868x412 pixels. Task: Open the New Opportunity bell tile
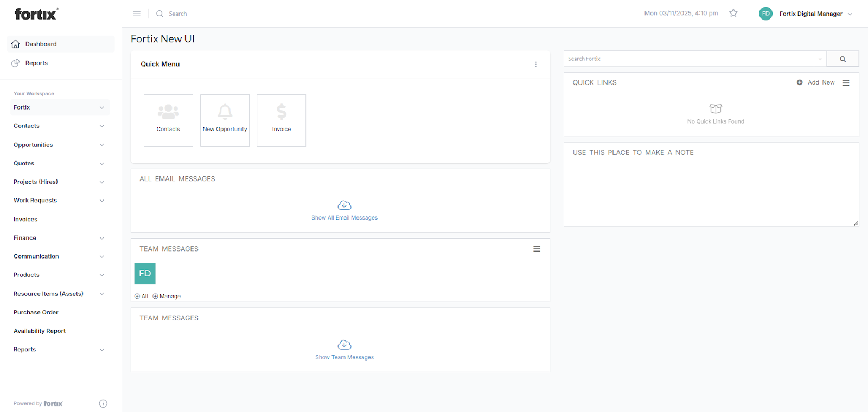(x=225, y=120)
